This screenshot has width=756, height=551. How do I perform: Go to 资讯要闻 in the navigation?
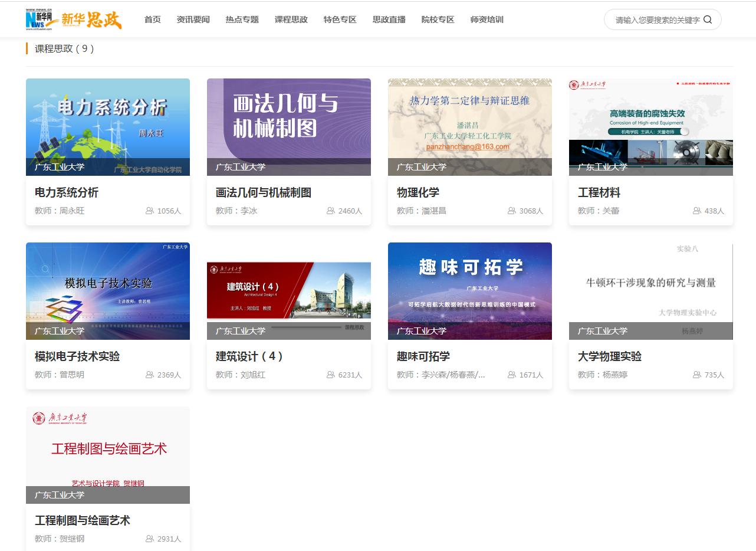click(193, 19)
